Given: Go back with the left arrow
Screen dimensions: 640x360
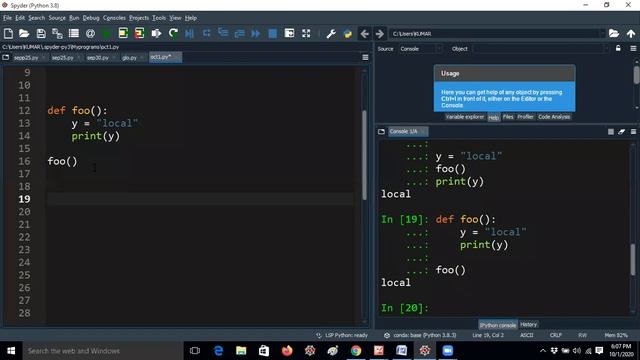Looking at the screenshot, I should (364, 33).
